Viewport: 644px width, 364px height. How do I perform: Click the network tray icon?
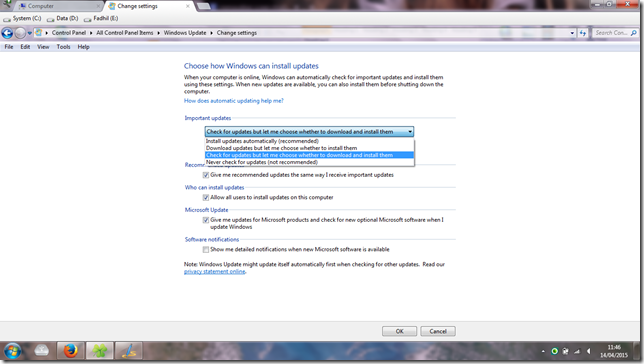pos(566,351)
